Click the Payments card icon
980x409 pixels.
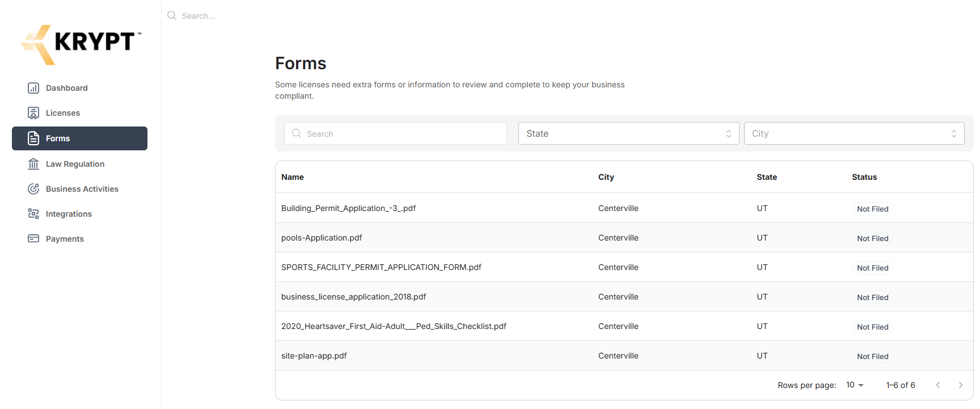[x=33, y=239]
